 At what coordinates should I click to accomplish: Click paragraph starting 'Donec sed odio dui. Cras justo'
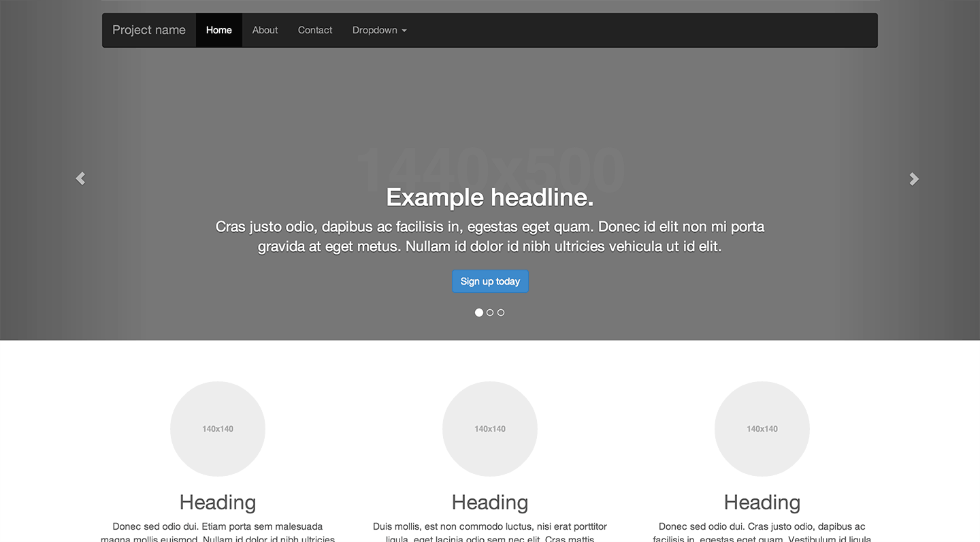pyautogui.click(x=762, y=532)
